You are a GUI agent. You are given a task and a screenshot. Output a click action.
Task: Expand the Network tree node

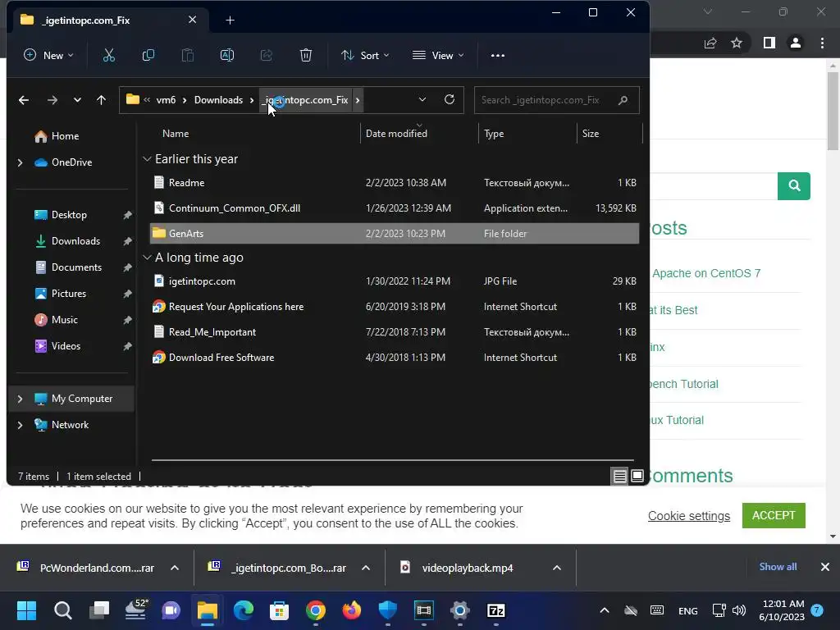tap(21, 425)
